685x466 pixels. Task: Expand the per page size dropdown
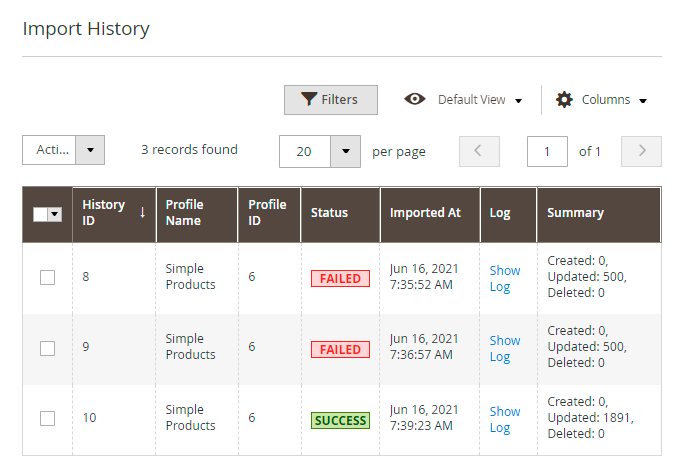345,151
